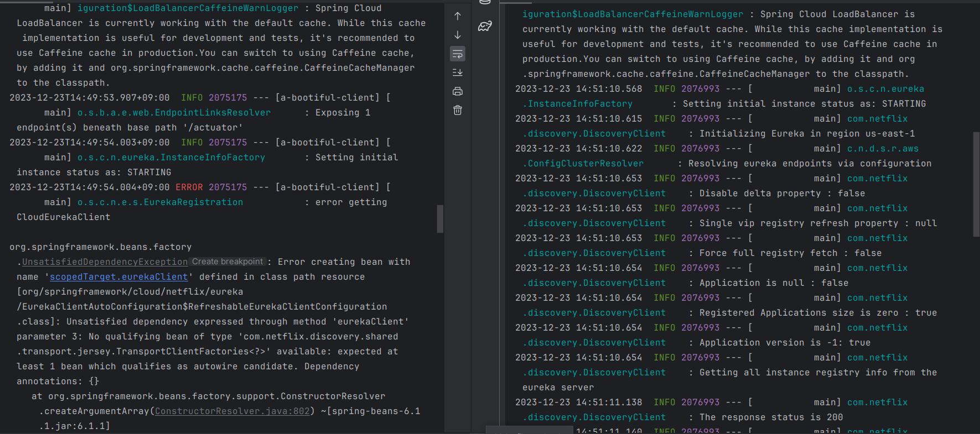This screenshot has height=434, width=980.
Task: Click timestamp 2023-12-23 14:51:10.615
Action: pyautogui.click(x=579, y=119)
